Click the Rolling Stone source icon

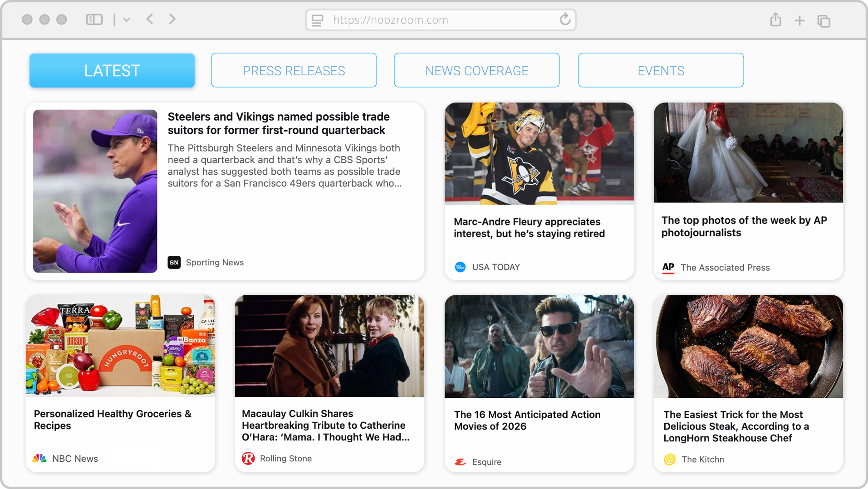click(248, 458)
